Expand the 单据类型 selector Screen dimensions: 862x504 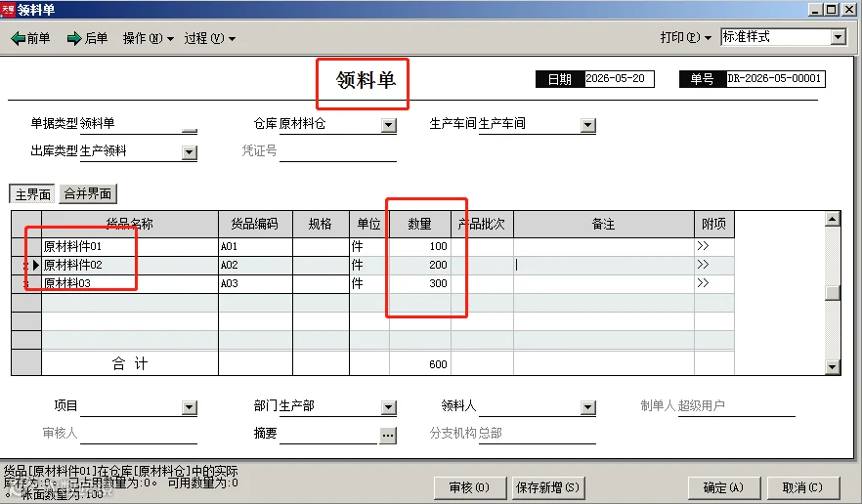click(x=190, y=129)
